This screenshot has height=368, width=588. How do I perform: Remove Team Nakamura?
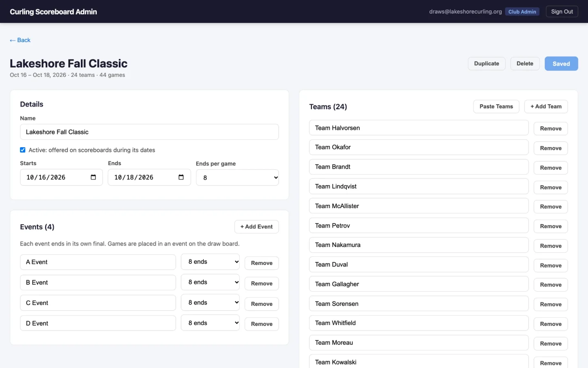tap(551, 246)
